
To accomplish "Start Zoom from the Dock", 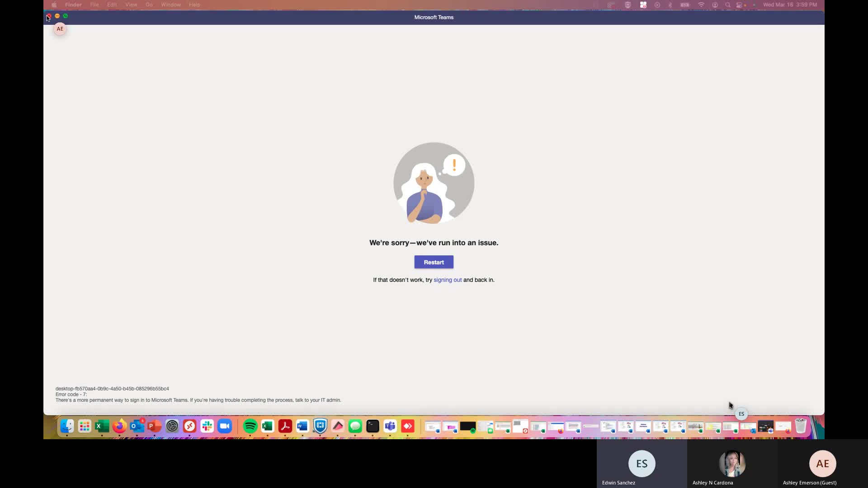I will [225, 426].
